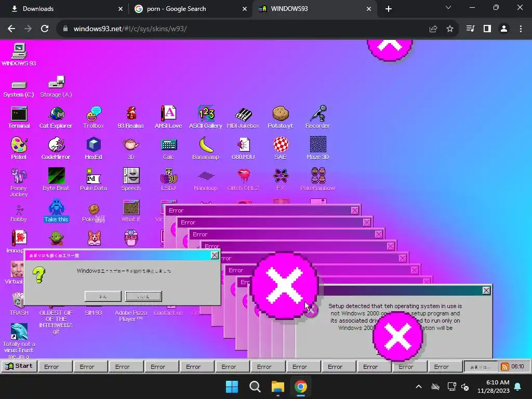532x399 pixels.
Task: Expand the tab search dropdown arrow
Action: point(448,7)
